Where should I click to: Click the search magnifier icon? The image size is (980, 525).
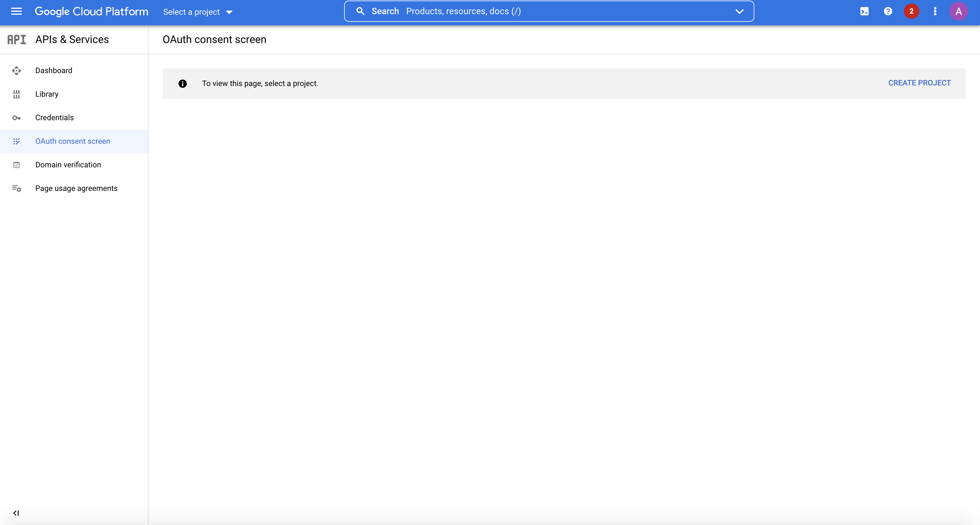pos(360,11)
